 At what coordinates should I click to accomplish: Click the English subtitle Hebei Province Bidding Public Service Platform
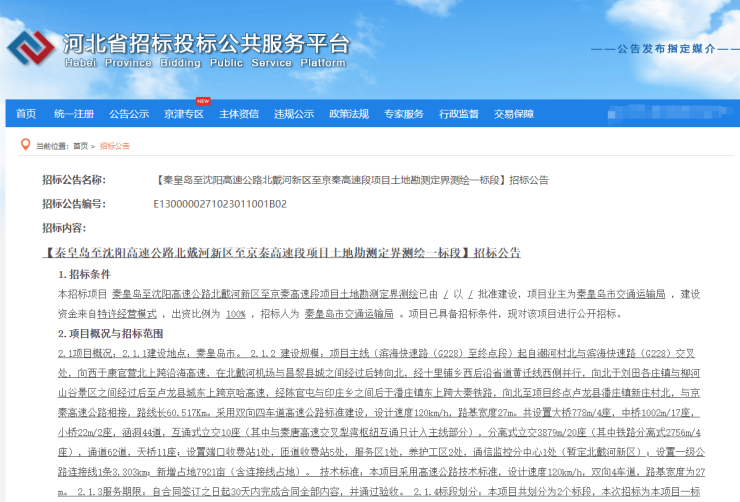point(205,63)
